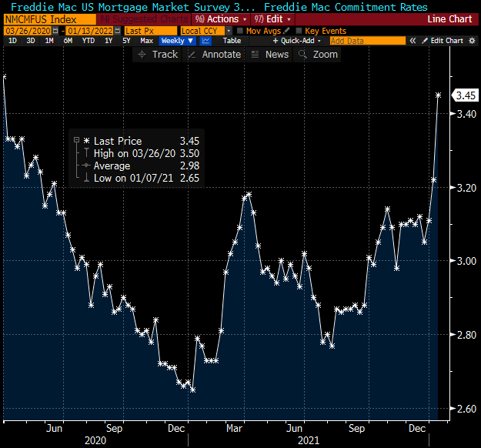Click the end date field 01/13/2022
Screen dimensions: 481x448
90,31
